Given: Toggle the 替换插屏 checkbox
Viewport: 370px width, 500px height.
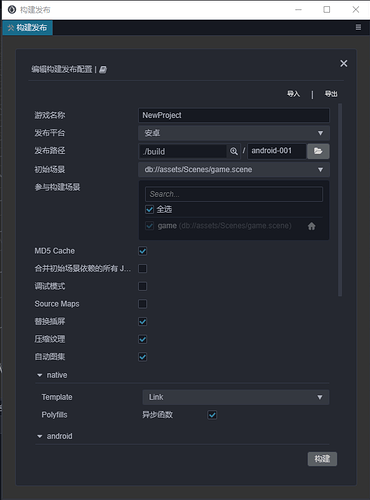Looking at the screenshot, I should click(143, 322).
